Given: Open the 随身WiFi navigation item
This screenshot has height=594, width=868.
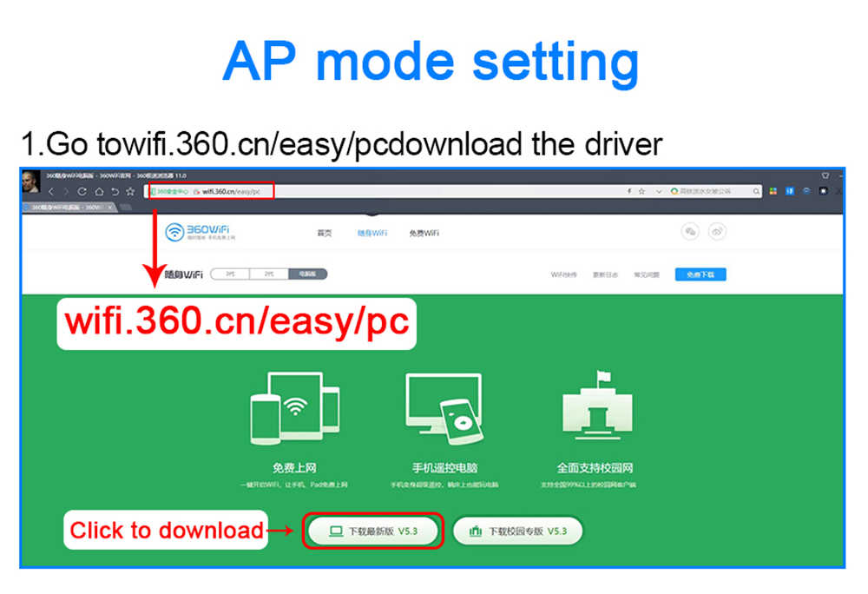Looking at the screenshot, I should 372,233.
